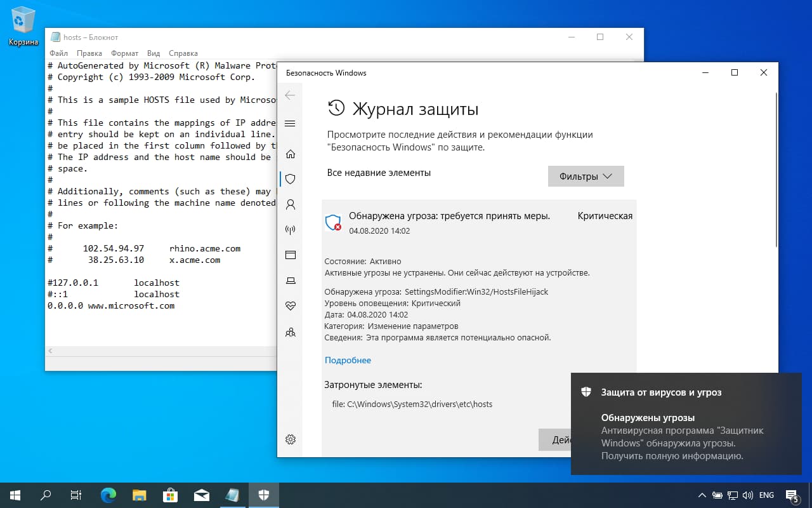The height and width of the screenshot is (508, 812).
Task: Select the Device security laptop icon
Action: point(290,280)
